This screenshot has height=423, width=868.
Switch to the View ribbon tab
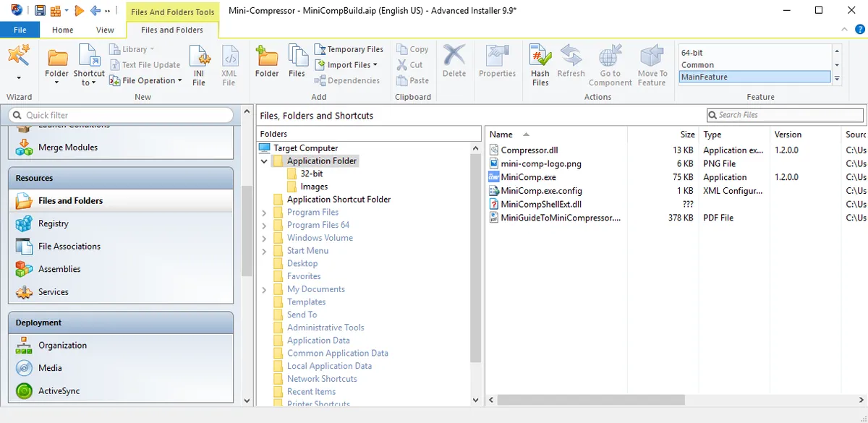(x=105, y=30)
